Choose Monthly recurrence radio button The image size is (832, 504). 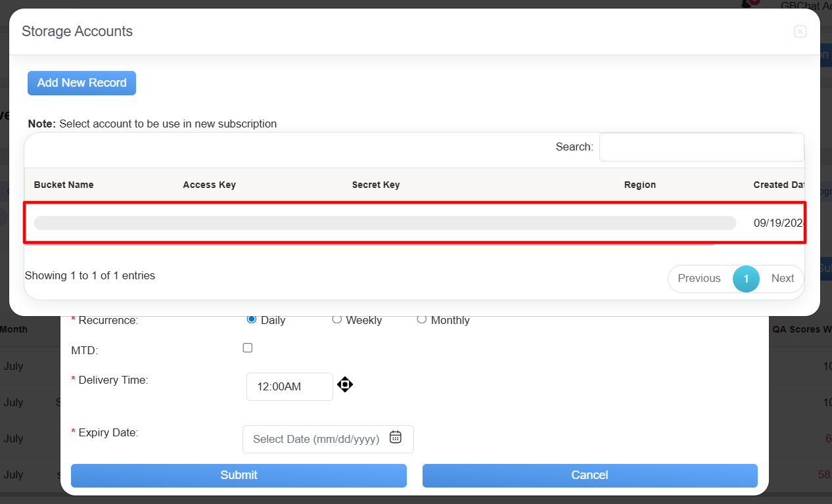pos(422,319)
